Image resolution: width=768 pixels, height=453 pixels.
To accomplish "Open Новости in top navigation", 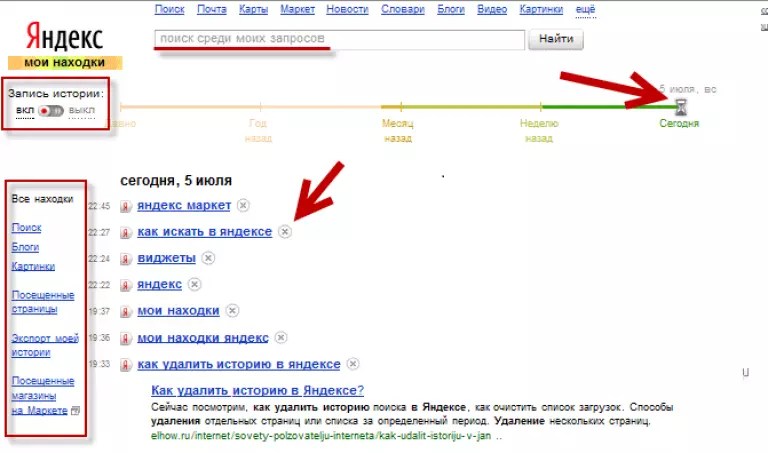I will 347,9.
